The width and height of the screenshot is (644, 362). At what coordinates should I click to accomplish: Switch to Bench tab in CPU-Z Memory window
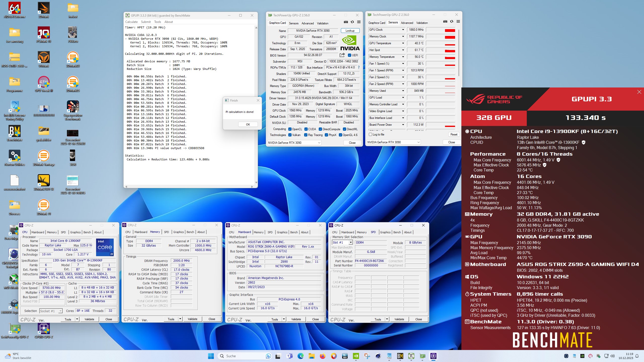[190, 232]
